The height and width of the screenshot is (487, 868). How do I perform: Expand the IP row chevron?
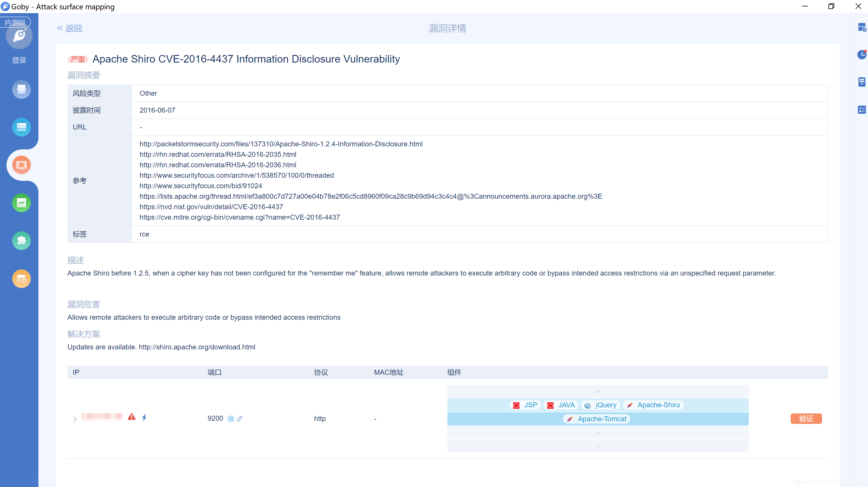(75, 419)
